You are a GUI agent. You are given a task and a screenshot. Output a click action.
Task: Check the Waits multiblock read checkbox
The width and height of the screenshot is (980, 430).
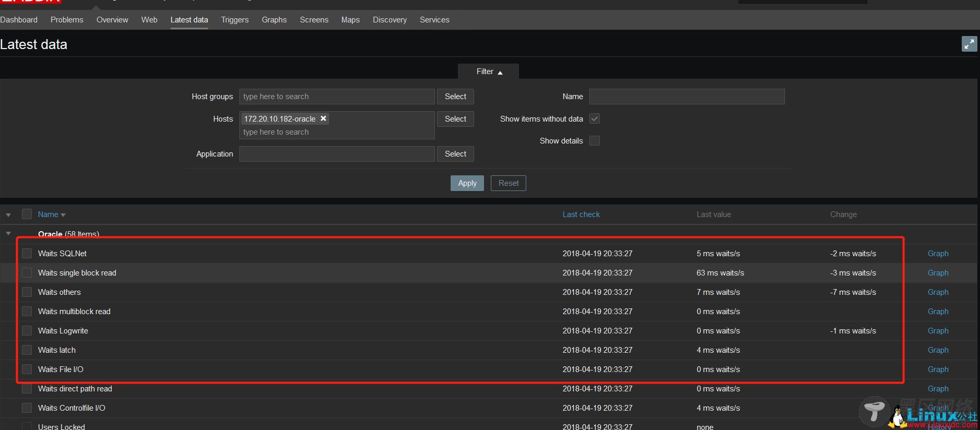(27, 312)
